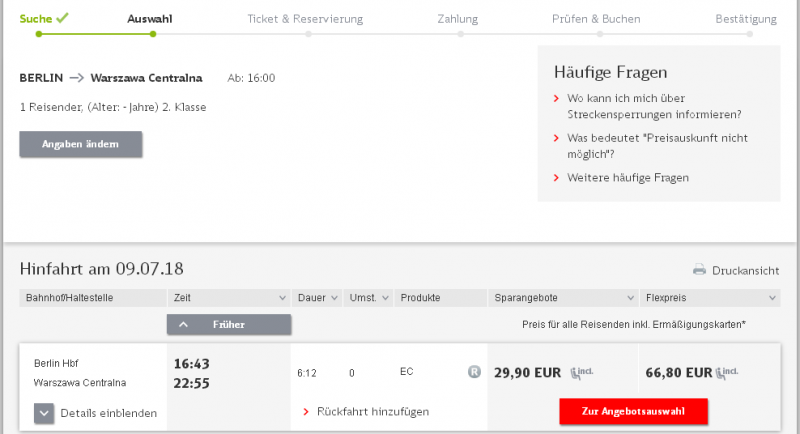The height and width of the screenshot is (434, 800).
Task: Click seat incl. icon next to 29,90 EUR
Action: [582, 373]
